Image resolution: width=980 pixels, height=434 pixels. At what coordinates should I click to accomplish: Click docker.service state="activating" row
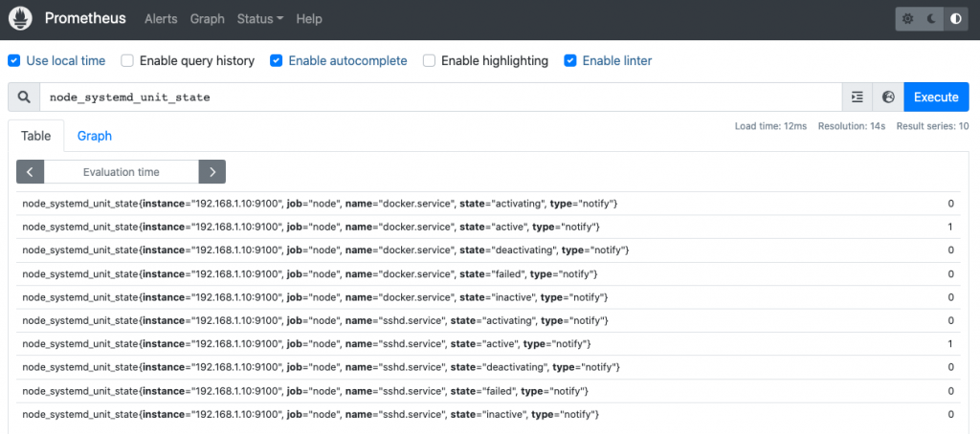click(x=488, y=204)
